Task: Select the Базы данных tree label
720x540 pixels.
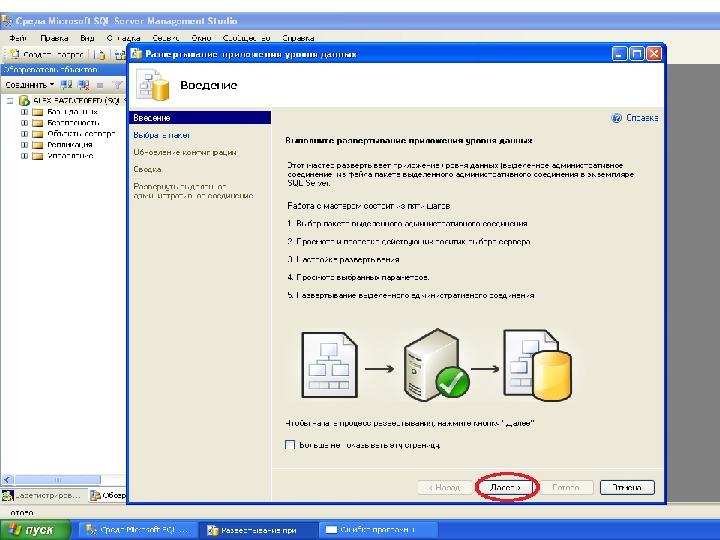Action: click(72, 112)
